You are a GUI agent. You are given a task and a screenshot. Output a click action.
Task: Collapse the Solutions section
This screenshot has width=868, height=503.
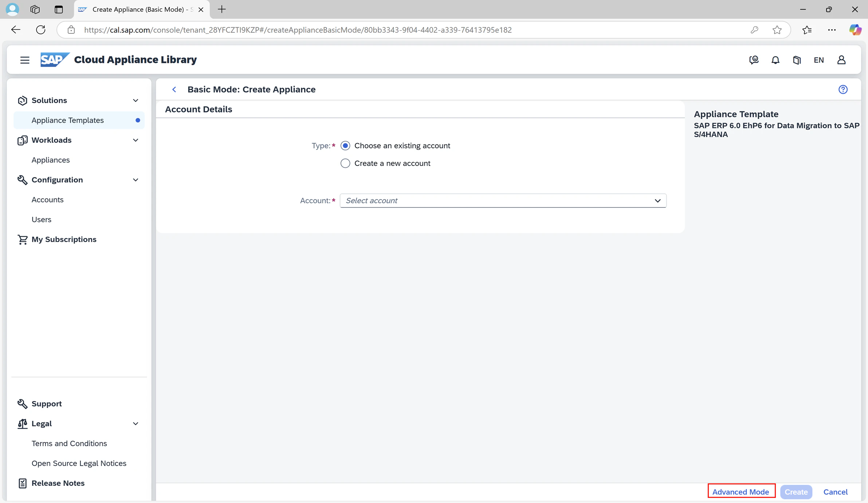[x=135, y=100]
